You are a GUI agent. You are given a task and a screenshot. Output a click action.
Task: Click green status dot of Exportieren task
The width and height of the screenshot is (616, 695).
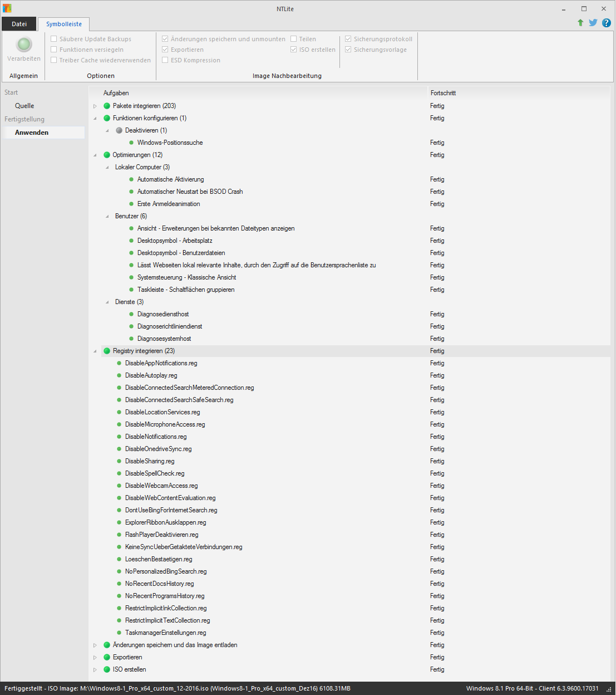107,657
